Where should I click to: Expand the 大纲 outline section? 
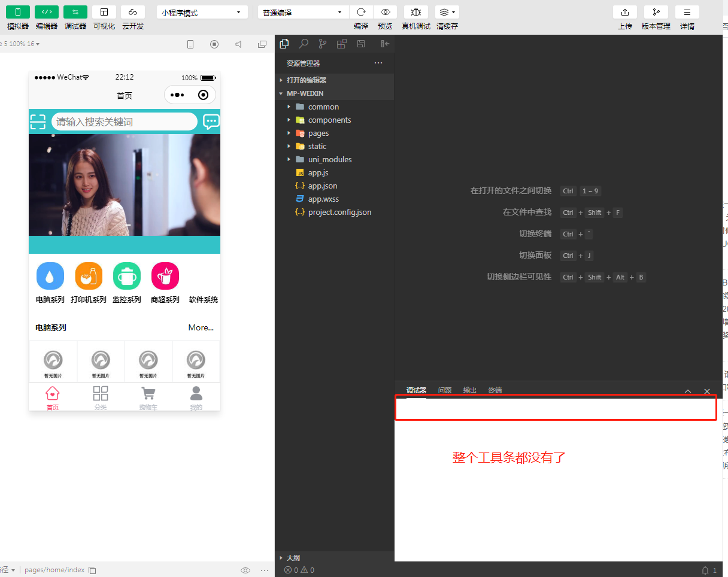point(293,557)
